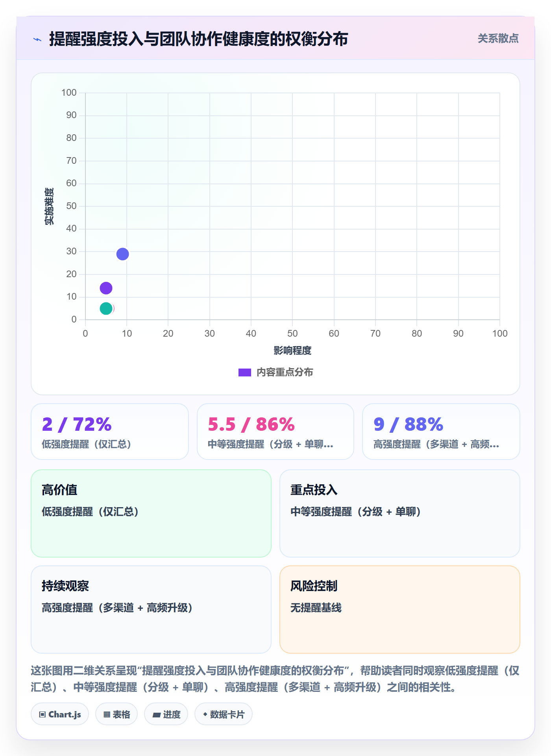Click the 关系散点 badge in the header

(x=498, y=38)
